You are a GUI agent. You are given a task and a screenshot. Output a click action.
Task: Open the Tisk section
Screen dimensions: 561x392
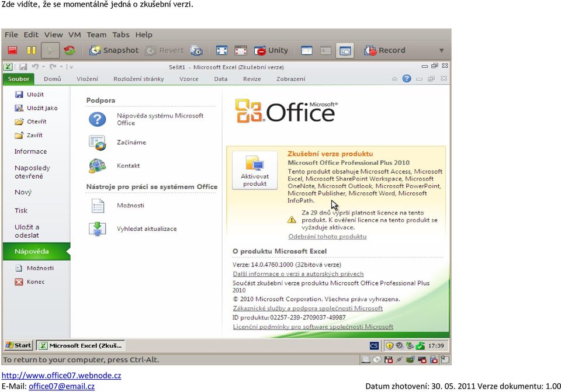point(21,210)
